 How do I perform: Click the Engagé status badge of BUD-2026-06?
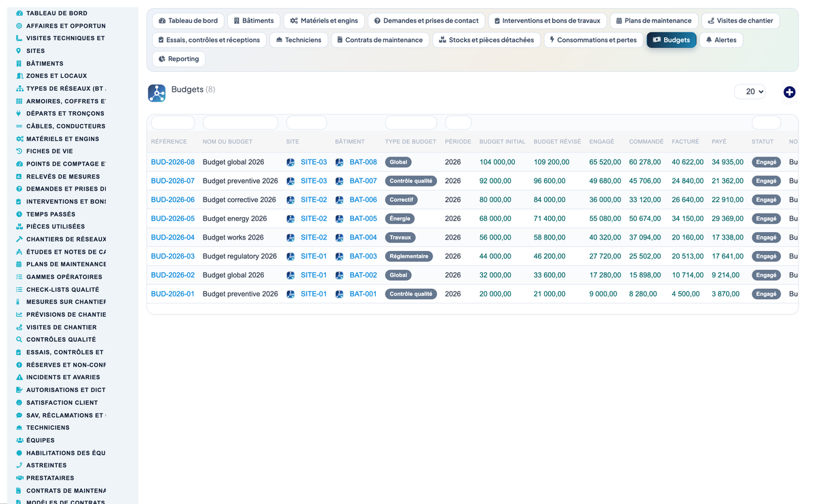766,200
